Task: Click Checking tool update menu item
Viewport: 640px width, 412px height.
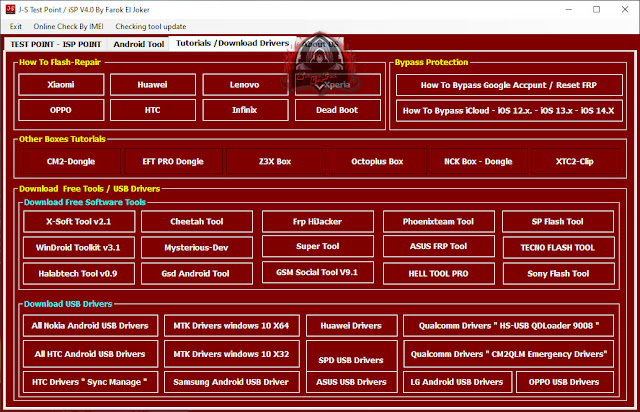Action: click(151, 27)
